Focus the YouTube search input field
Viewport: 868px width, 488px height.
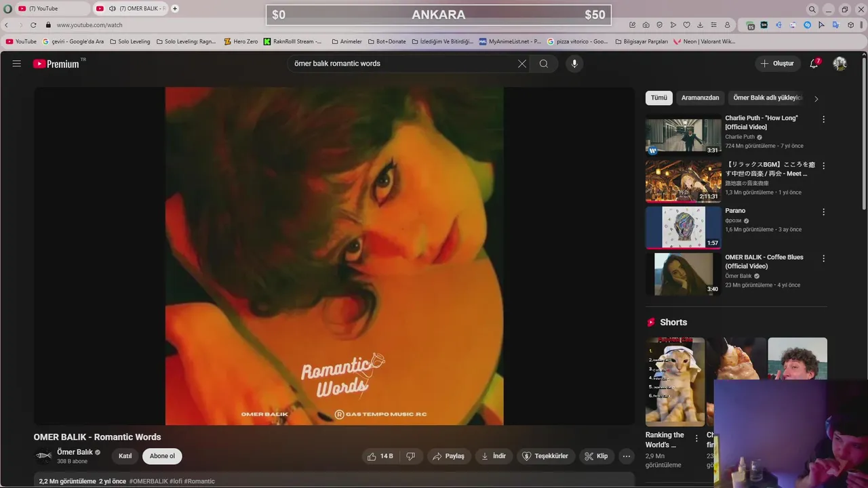[x=403, y=64]
